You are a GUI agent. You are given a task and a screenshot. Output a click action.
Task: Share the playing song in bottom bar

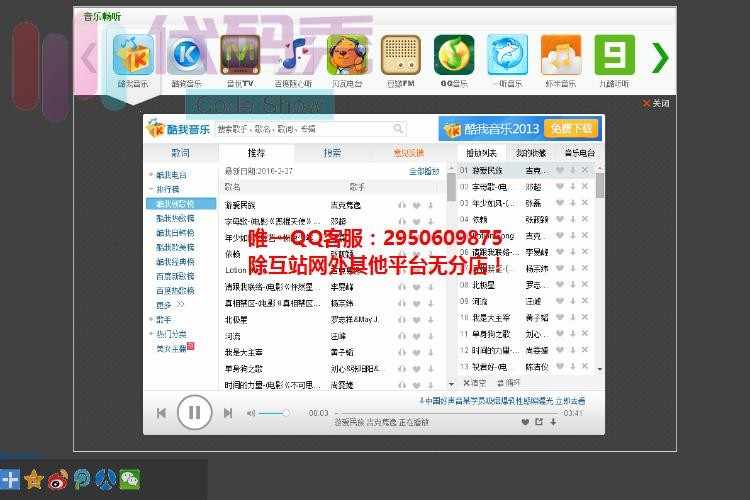pos(539,422)
